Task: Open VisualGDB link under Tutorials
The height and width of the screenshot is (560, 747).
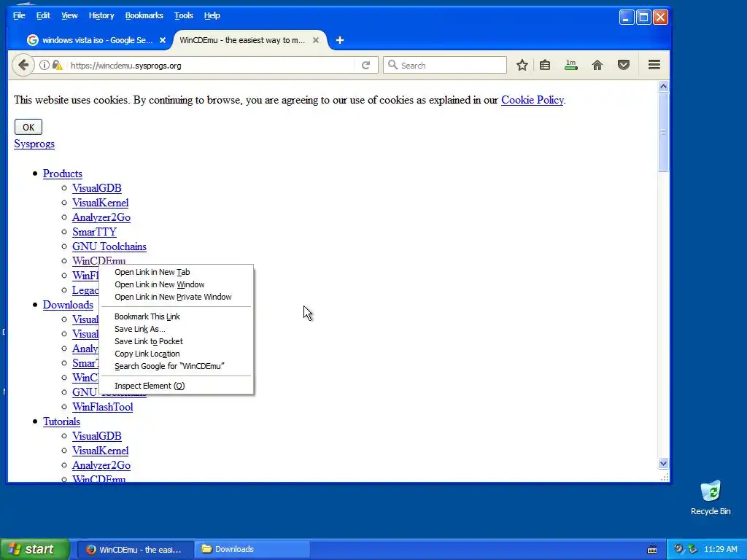Action: [x=97, y=436]
